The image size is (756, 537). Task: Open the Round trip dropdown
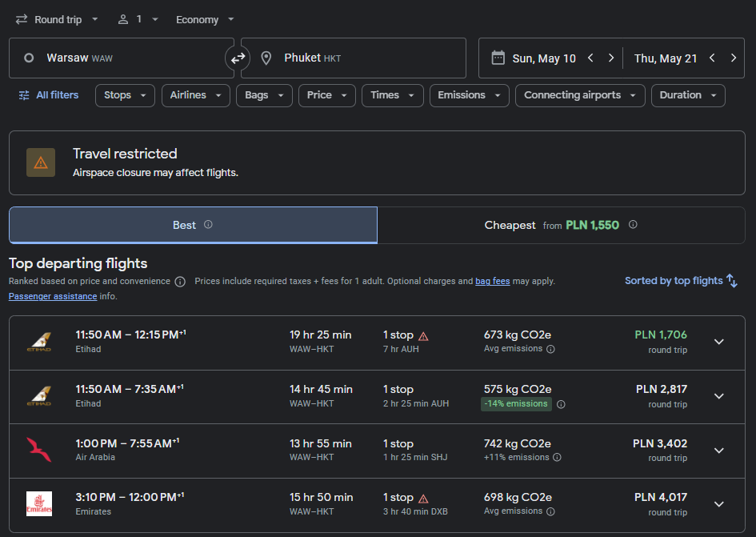pos(57,19)
